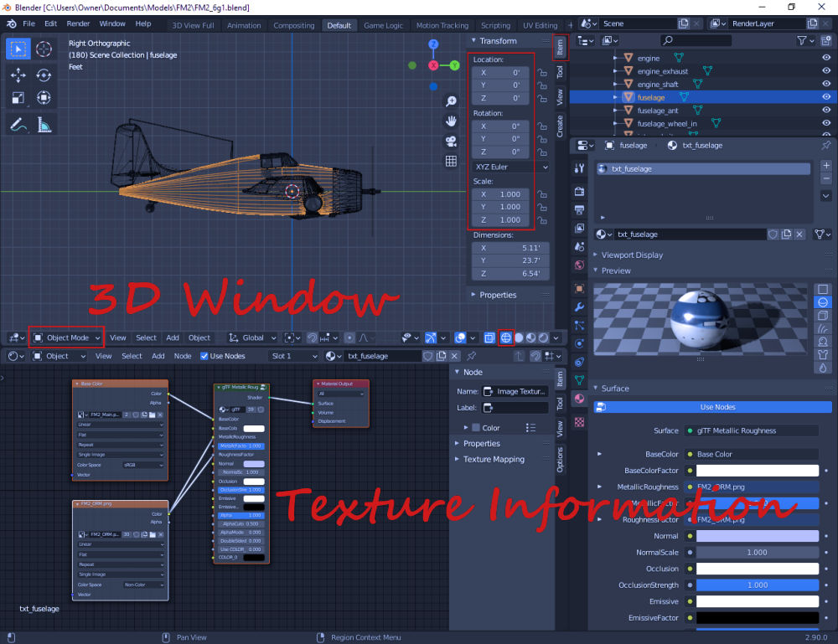Viewport: 838px width, 644px height.
Task: Toggle the camera view icon
Action: 451,141
